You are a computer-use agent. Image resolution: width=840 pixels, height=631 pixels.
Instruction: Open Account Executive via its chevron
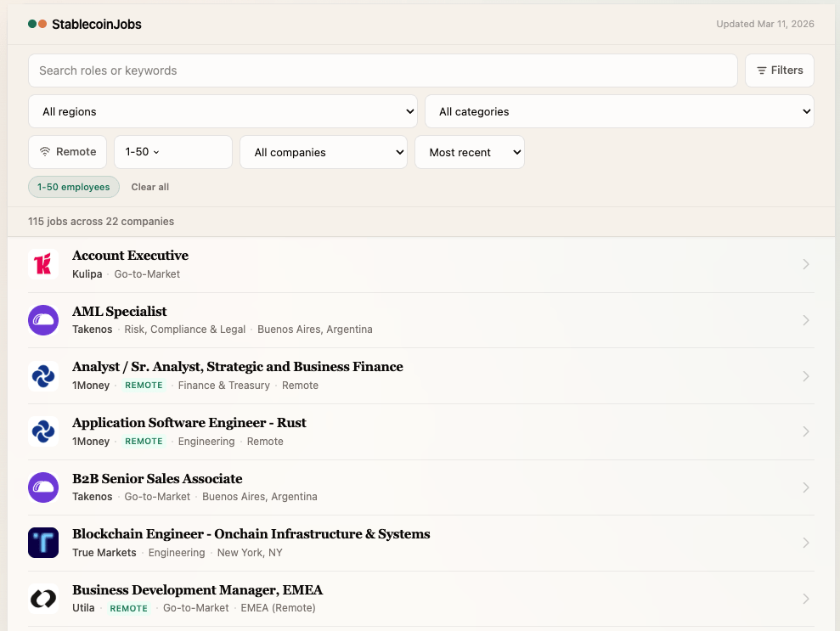pyautogui.click(x=806, y=264)
